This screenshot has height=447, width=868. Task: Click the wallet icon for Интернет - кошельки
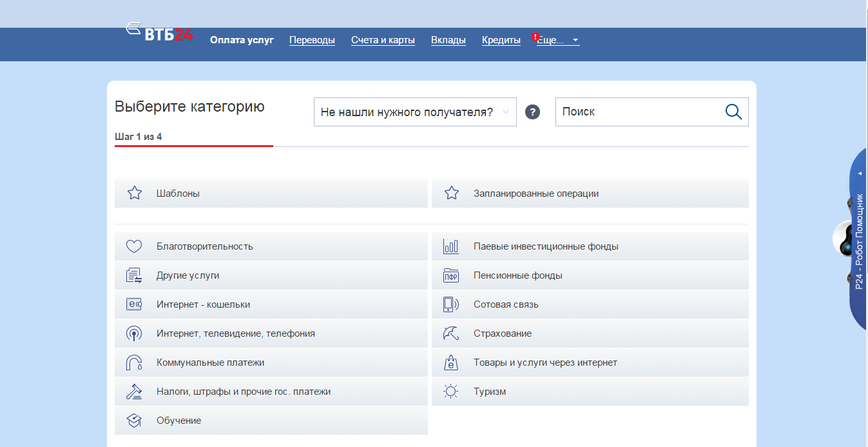[x=134, y=304]
